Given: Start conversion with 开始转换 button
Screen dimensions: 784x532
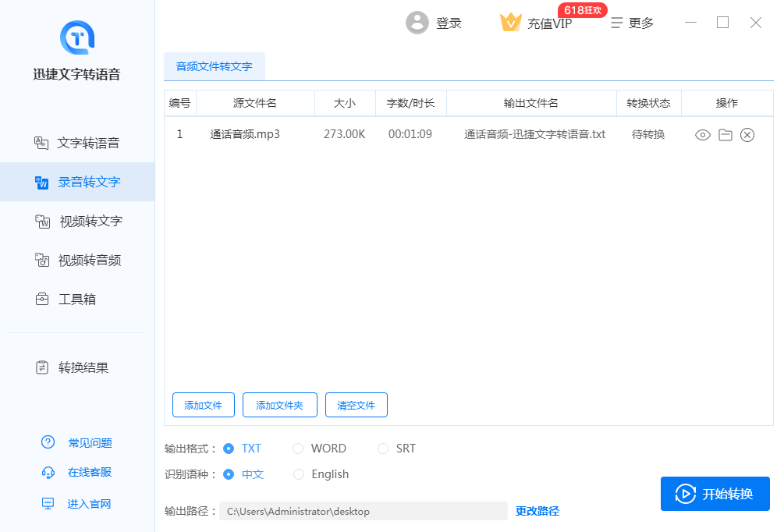Looking at the screenshot, I should 715,494.
